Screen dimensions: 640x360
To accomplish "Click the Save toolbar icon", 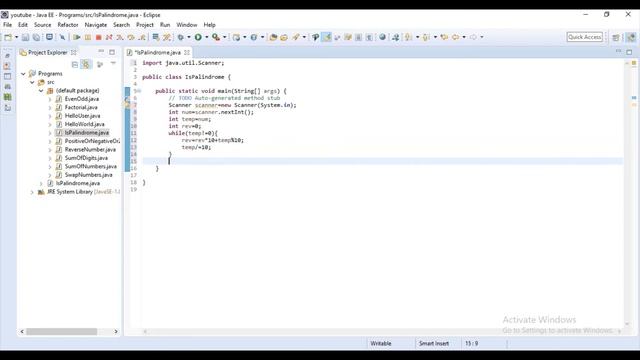I will (x=25, y=37).
